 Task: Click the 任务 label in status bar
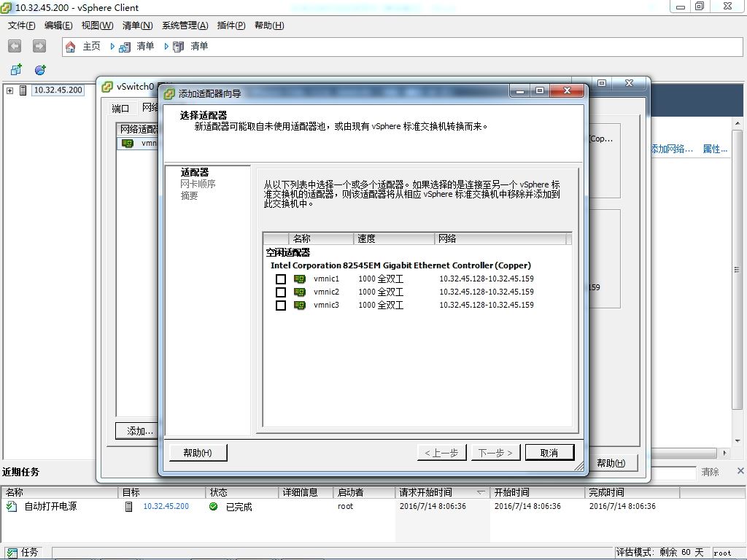click(x=29, y=553)
